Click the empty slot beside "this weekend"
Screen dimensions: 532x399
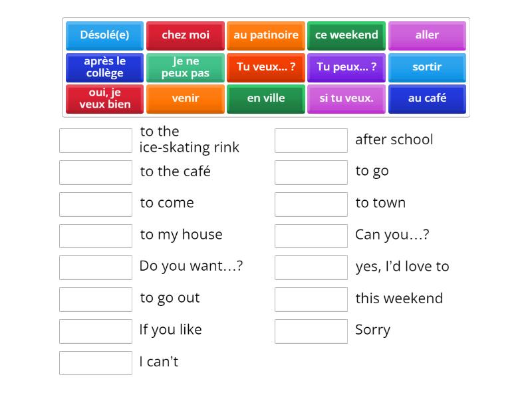[311, 299]
